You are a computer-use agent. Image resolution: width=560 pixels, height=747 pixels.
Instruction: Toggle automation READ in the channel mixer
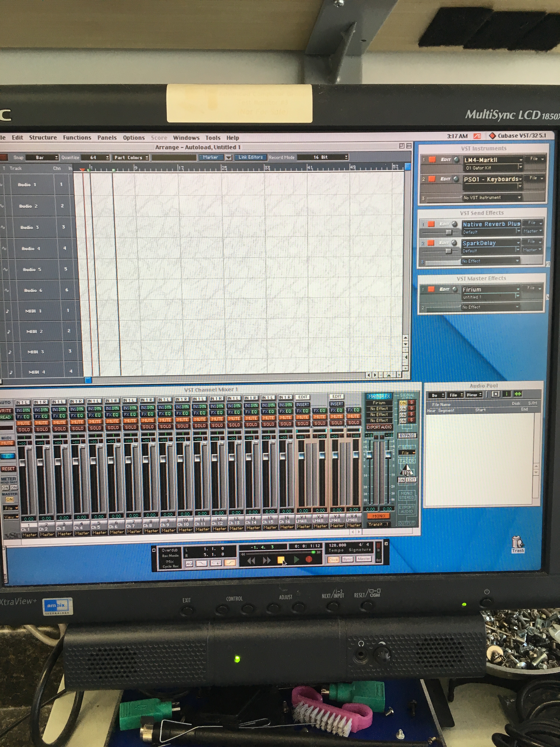coord(6,417)
